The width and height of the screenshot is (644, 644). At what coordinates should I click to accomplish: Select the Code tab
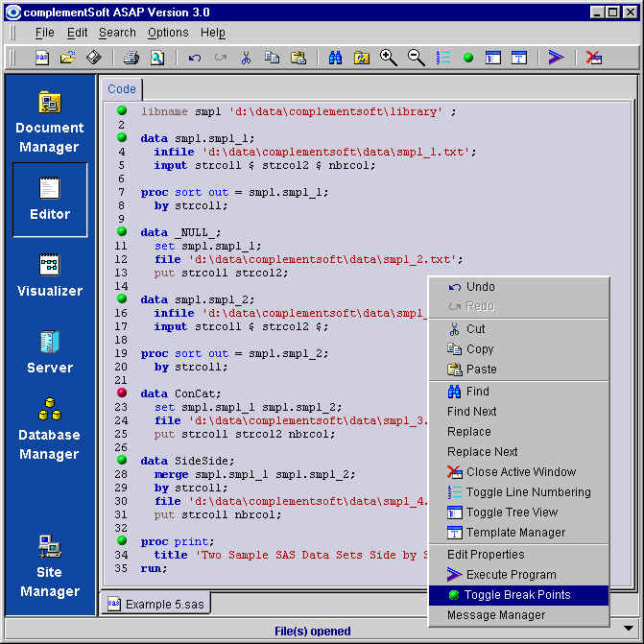coord(122,89)
